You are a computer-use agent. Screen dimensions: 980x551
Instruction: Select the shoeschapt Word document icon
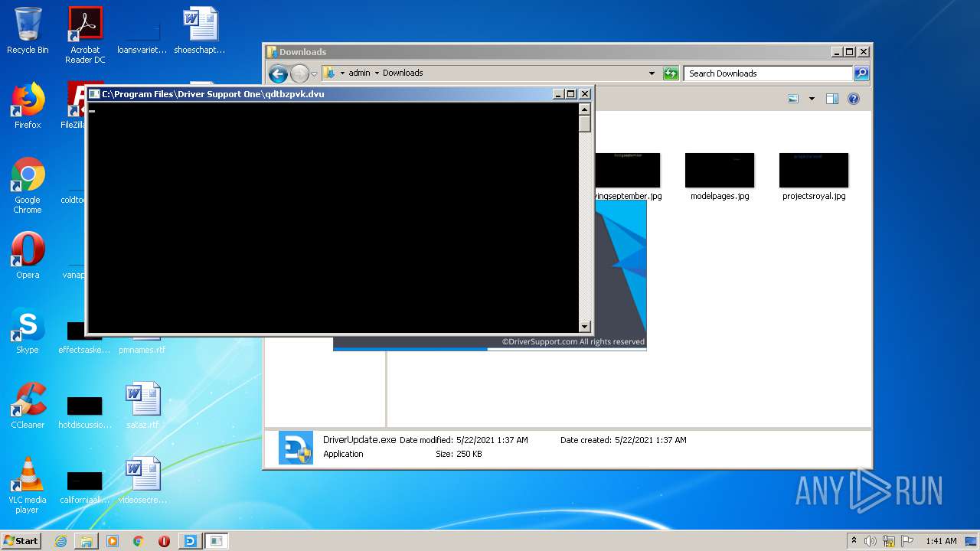coord(200,31)
